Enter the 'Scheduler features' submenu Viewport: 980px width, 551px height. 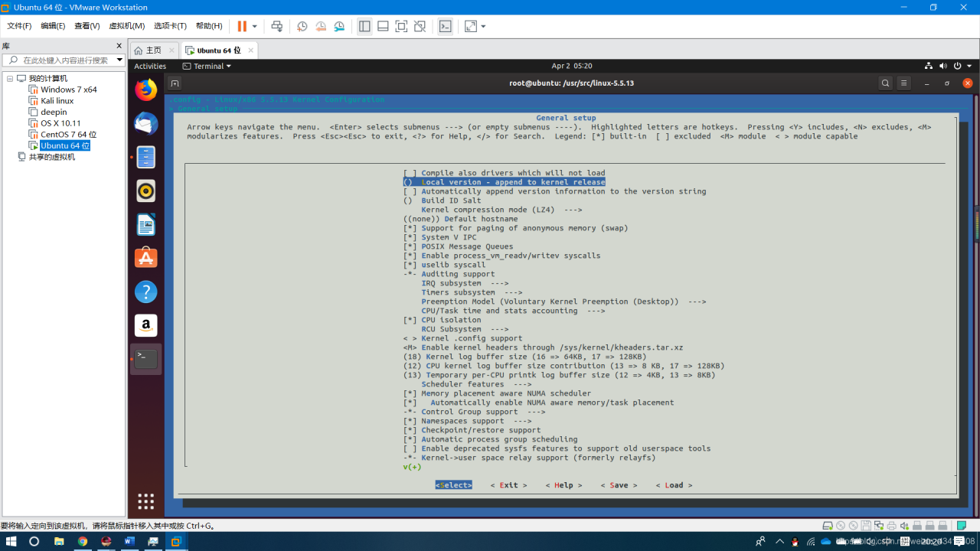point(476,384)
